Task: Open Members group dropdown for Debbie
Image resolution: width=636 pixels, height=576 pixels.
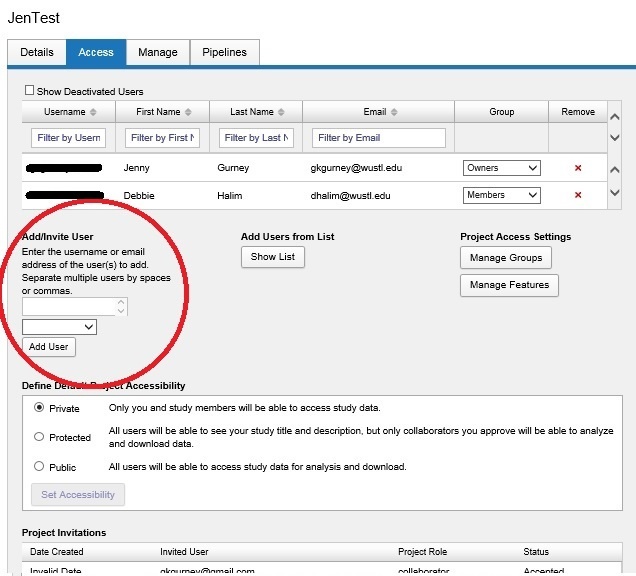Action: pyautogui.click(x=501, y=195)
